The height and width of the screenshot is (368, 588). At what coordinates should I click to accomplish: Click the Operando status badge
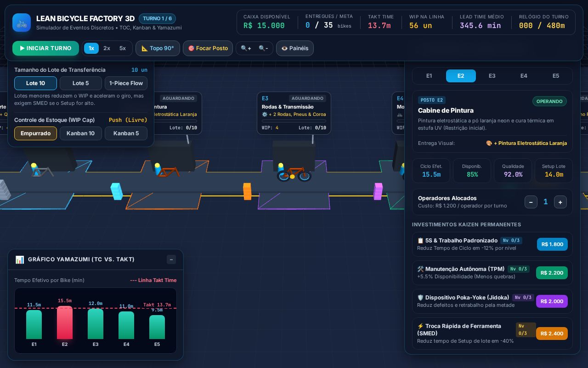[549, 101]
